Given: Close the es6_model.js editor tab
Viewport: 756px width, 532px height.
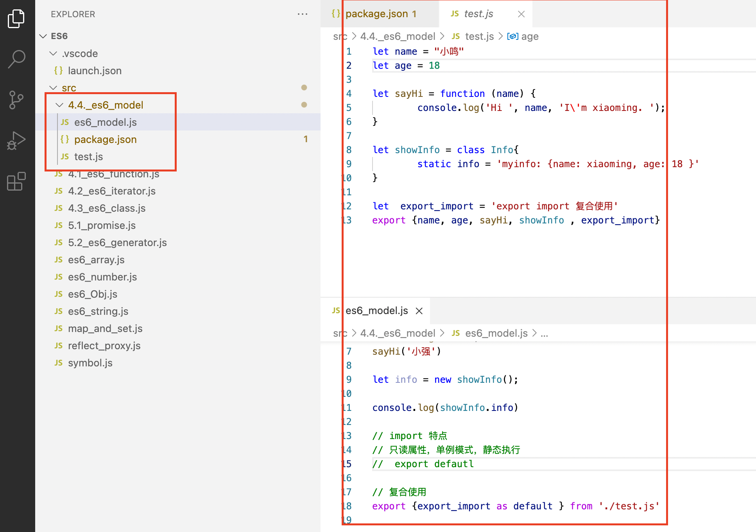Looking at the screenshot, I should (x=419, y=311).
